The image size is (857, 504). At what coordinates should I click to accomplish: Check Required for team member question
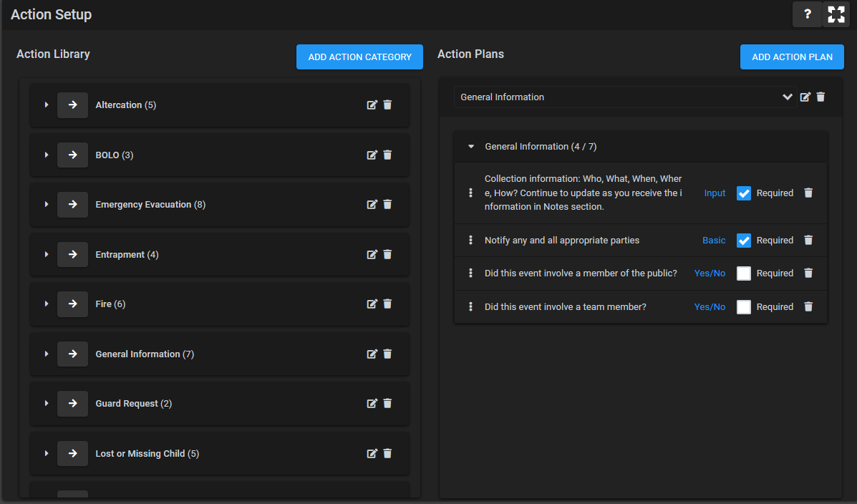point(744,307)
